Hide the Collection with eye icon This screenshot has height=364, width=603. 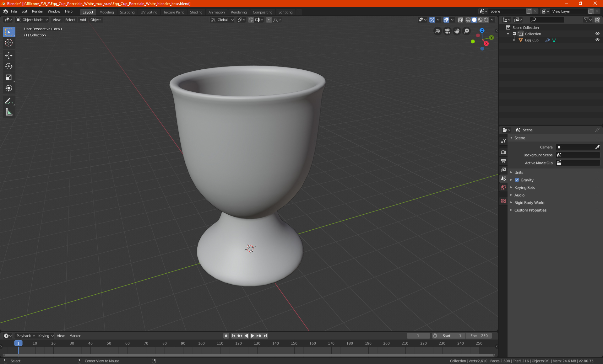coord(597,34)
